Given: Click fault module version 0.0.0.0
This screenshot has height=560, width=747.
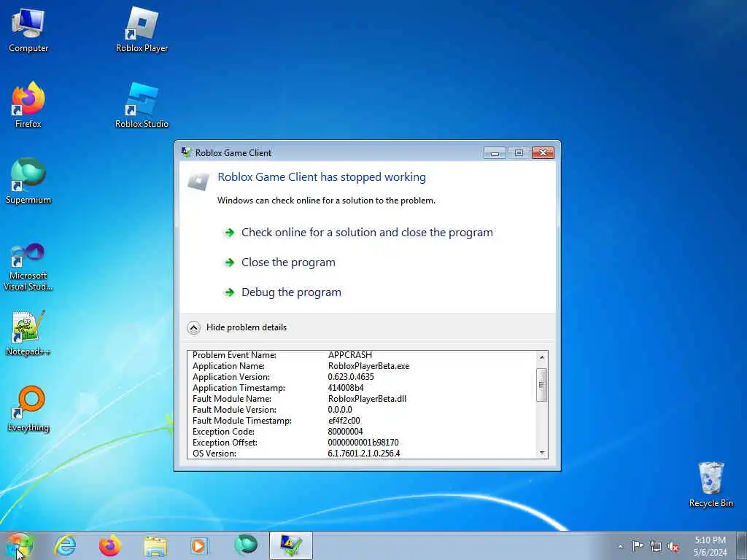Looking at the screenshot, I should coord(340,410).
